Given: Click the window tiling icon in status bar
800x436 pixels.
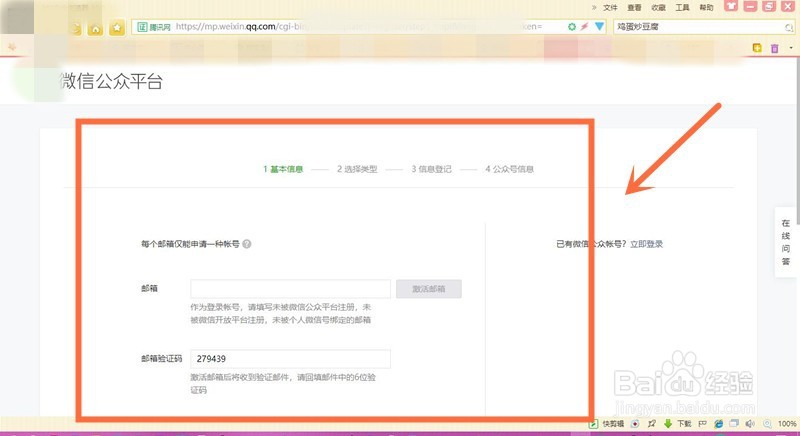Looking at the screenshot, I should [x=734, y=424].
